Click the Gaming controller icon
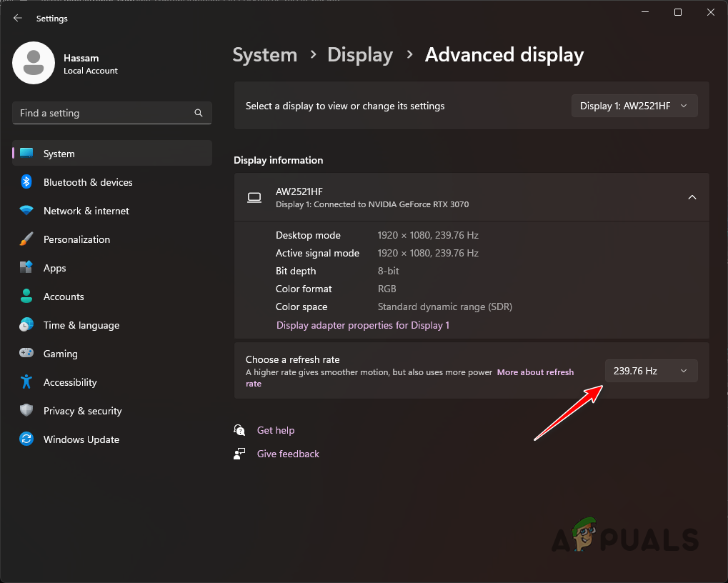 26,354
